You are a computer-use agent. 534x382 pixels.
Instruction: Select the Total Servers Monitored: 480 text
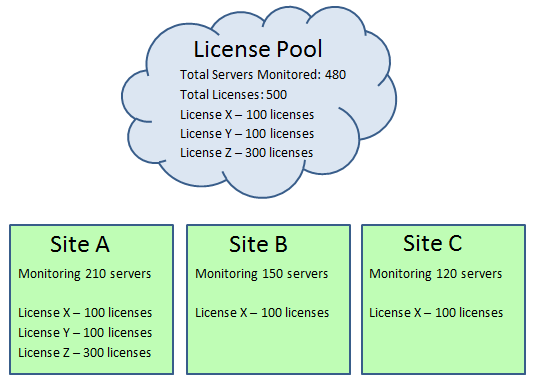[x=263, y=75]
